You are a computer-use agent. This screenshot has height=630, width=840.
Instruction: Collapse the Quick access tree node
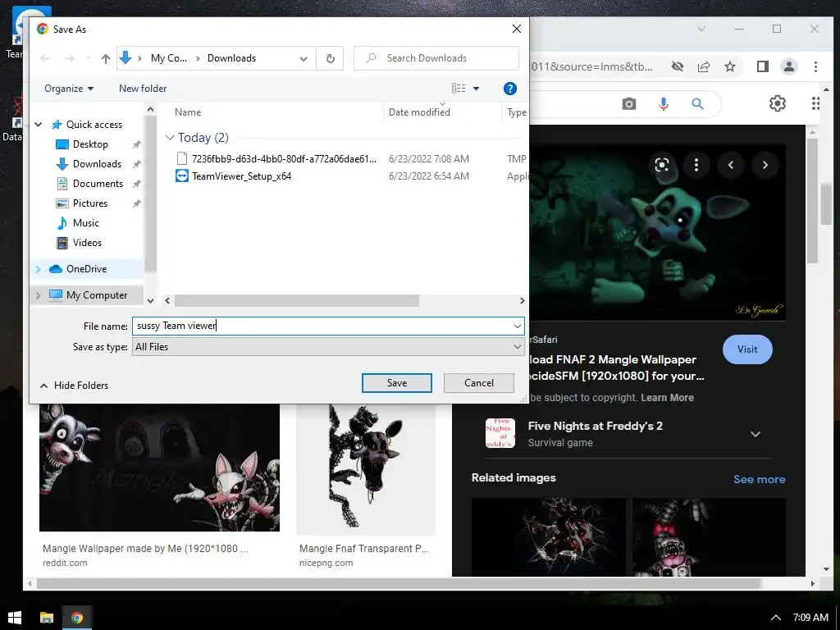coord(39,125)
